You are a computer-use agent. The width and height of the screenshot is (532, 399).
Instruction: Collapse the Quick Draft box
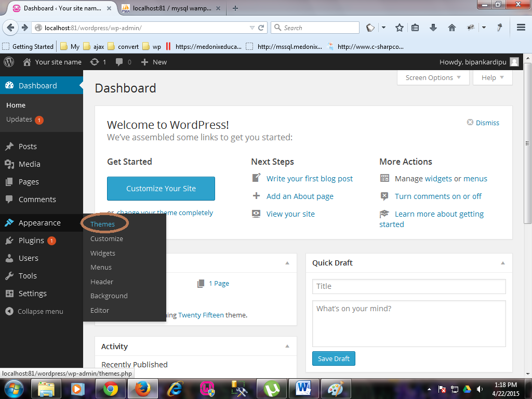(x=503, y=263)
